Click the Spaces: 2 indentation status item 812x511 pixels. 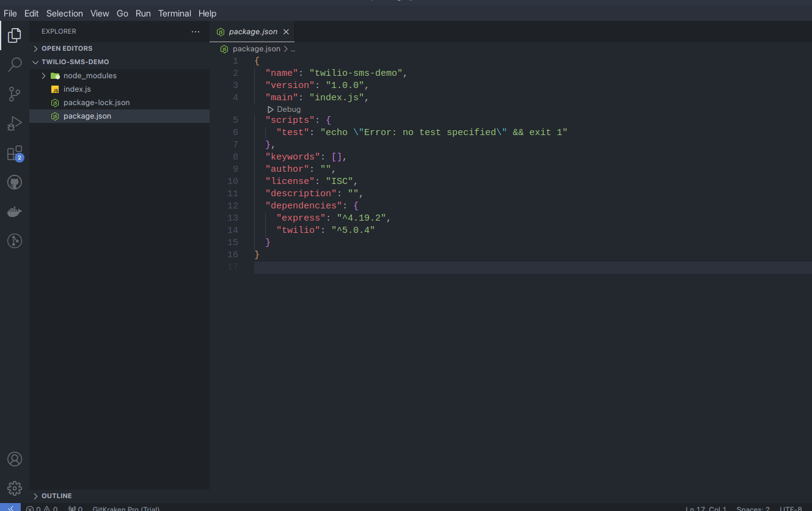coord(753,509)
